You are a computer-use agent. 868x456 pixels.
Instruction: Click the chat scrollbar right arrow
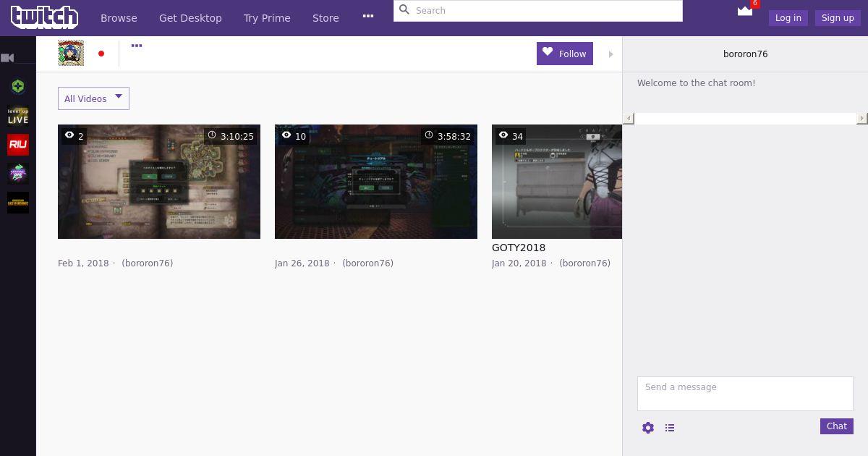861,118
